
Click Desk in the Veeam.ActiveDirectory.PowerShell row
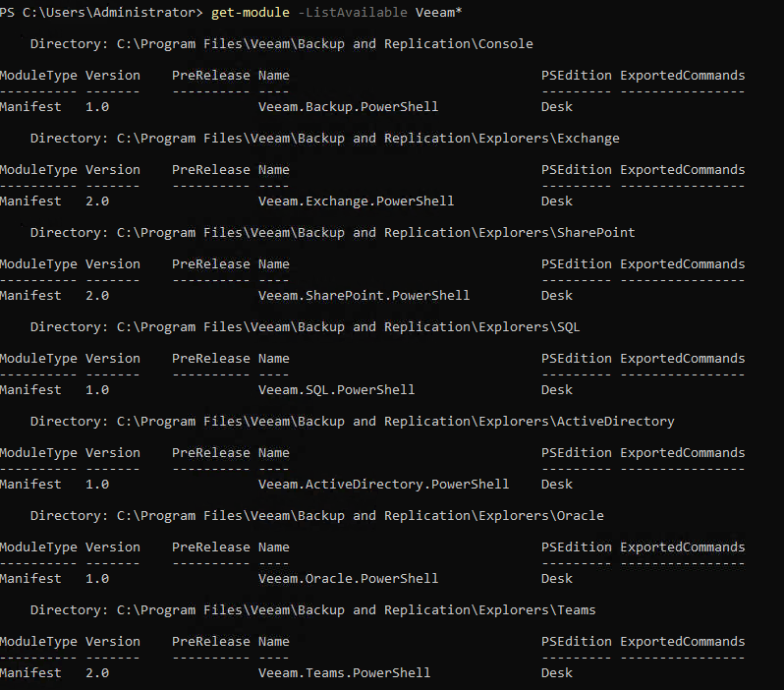coord(556,485)
